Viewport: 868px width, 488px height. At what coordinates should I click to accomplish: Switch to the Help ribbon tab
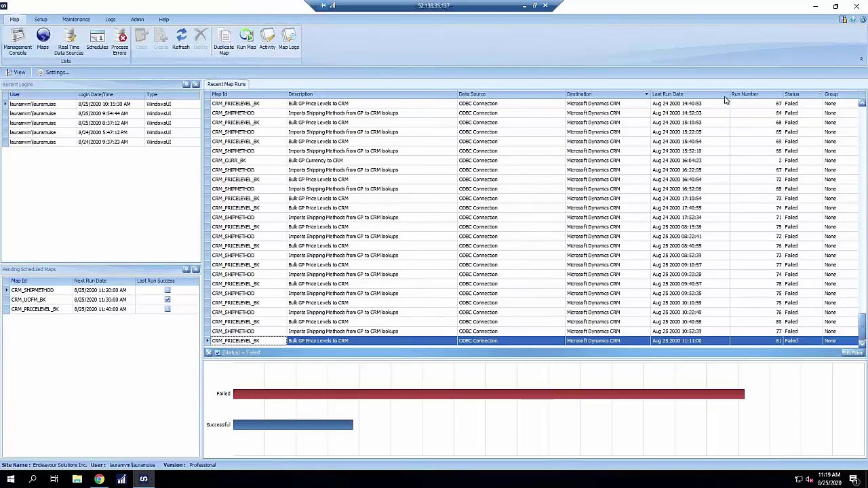click(x=163, y=20)
